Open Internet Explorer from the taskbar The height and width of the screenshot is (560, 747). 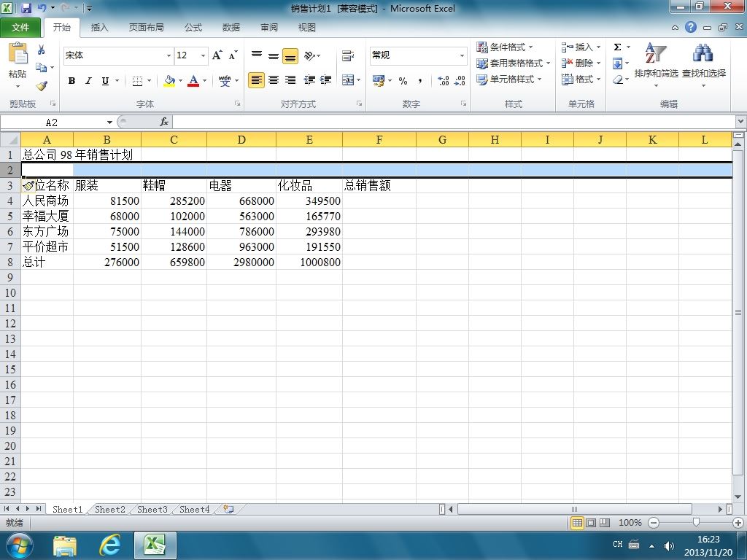coord(109,545)
